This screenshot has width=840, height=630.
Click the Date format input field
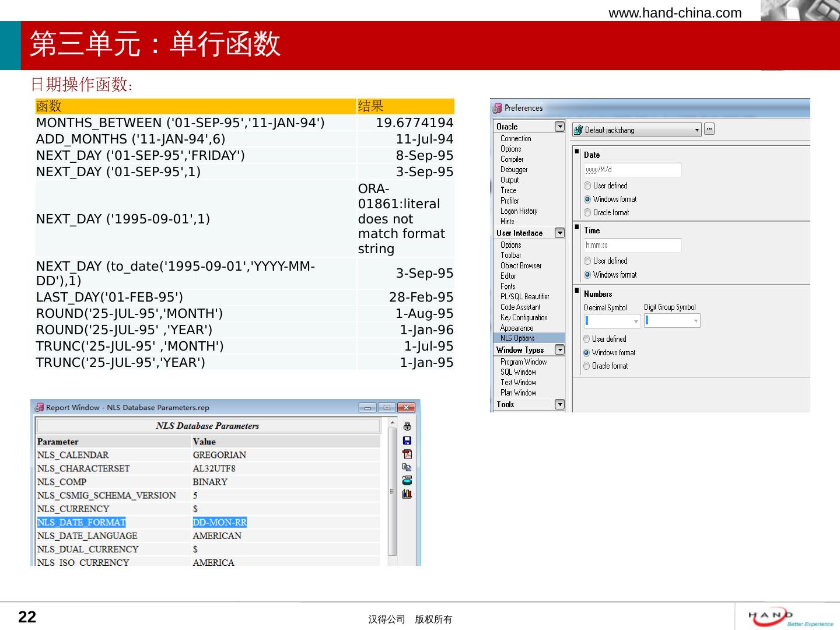point(632,170)
